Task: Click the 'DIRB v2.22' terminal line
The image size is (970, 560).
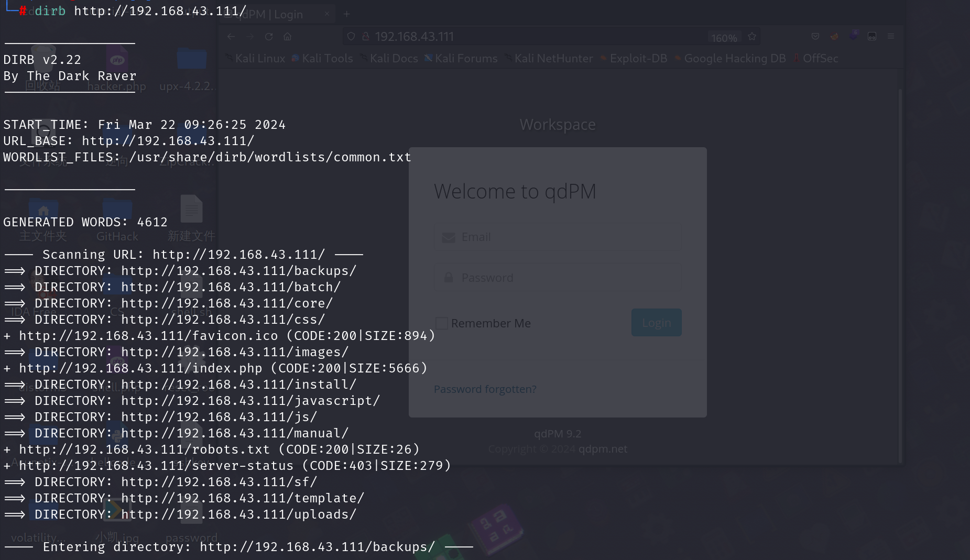Action: 42,60
